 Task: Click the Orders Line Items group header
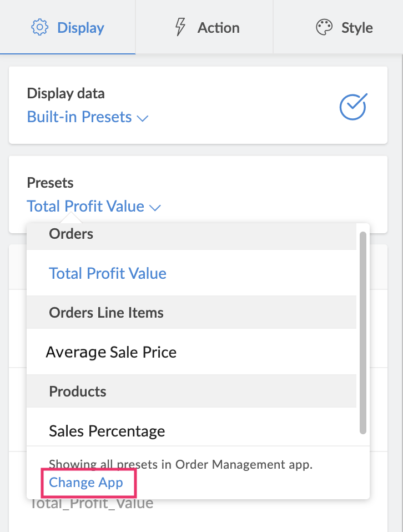click(x=106, y=313)
